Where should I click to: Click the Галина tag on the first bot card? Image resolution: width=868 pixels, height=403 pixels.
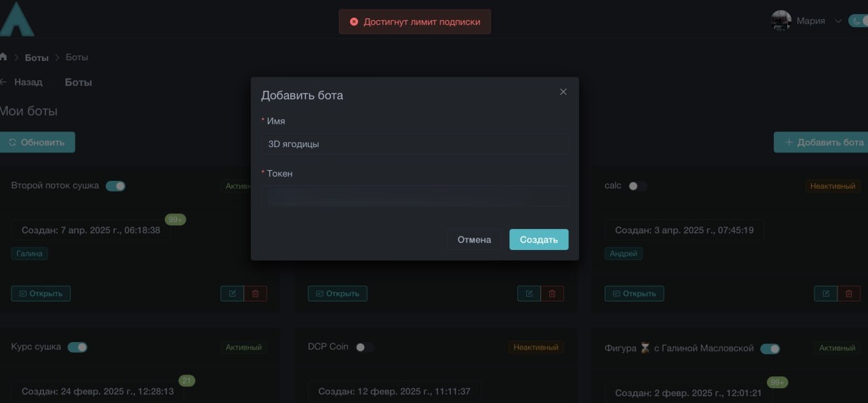pos(29,253)
